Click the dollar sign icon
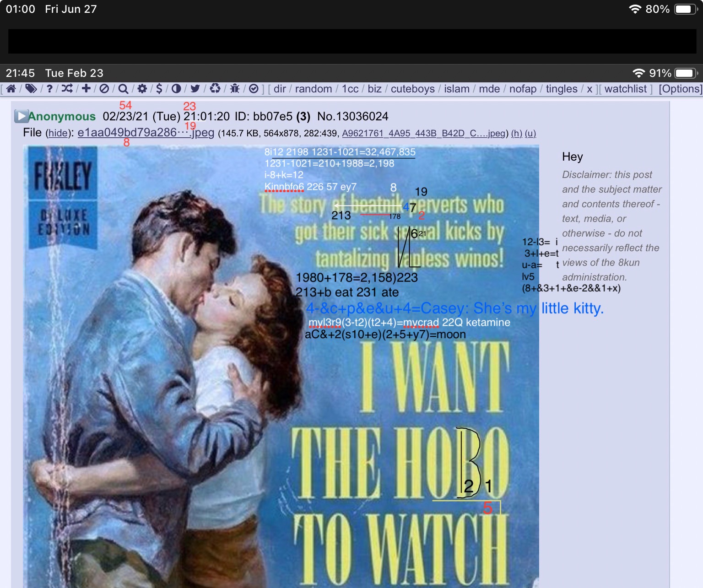703x588 pixels. click(159, 89)
